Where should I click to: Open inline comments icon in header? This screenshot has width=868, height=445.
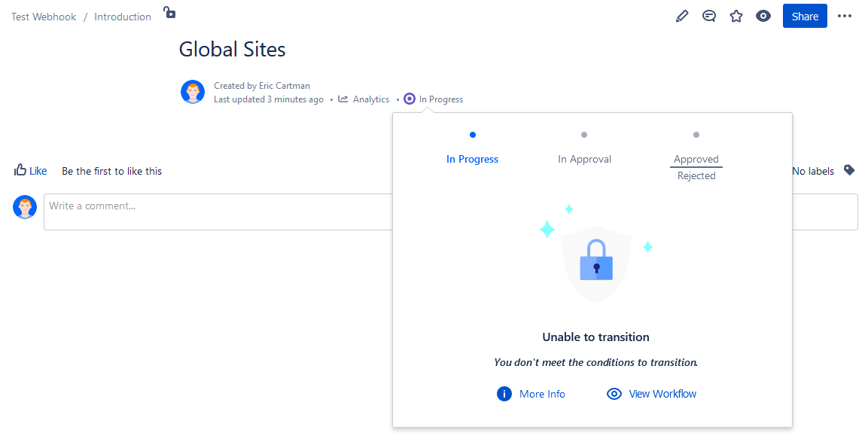709,17
